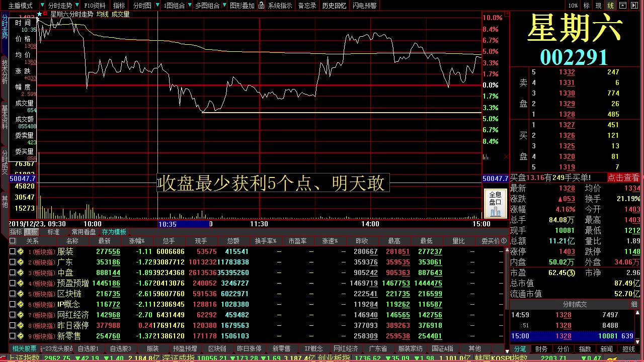Open 闪电预警 in the toolbar
644x362 pixels.
coord(365,6)
